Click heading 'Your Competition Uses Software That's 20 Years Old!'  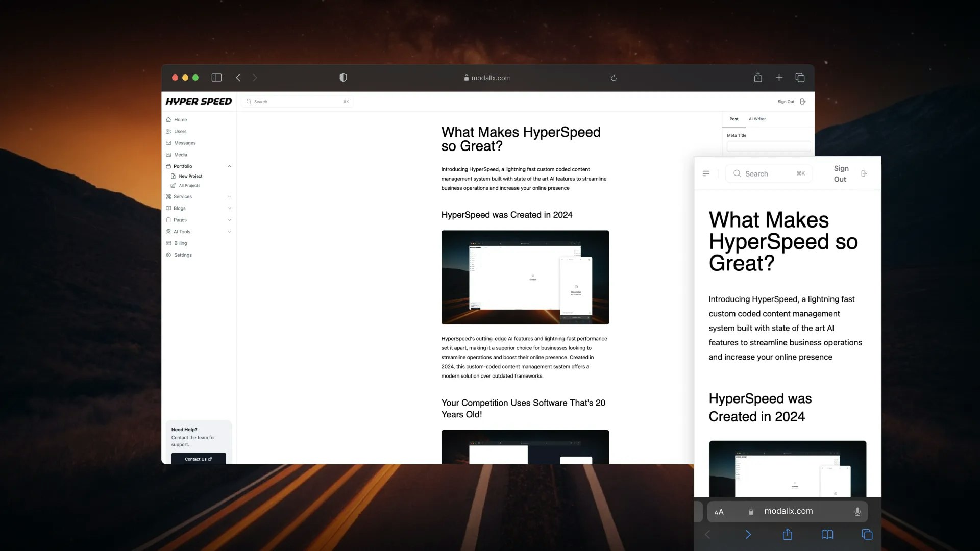coord(523,409)
